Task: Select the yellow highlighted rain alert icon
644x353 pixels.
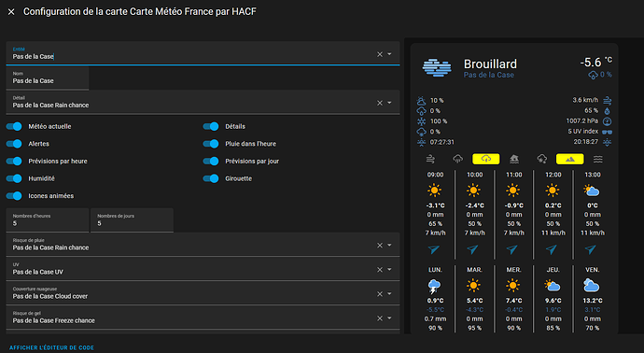Action: [x=486, y=159]
